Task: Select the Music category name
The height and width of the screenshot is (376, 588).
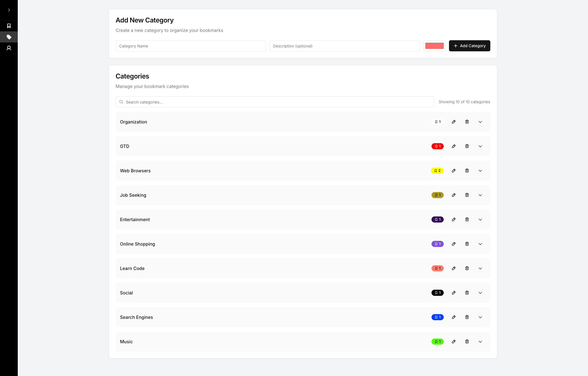Action: [x=126, y=342]
